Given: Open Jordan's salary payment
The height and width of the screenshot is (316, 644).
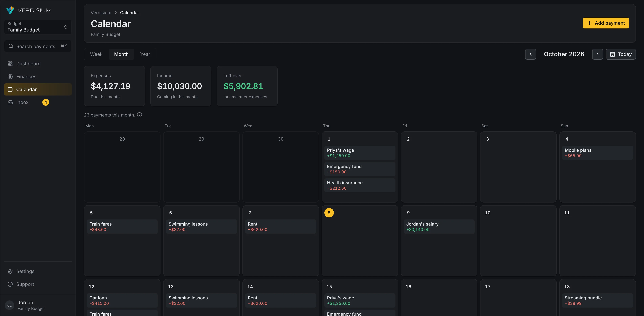Looking at the screenshot, I should coord(439,227).
